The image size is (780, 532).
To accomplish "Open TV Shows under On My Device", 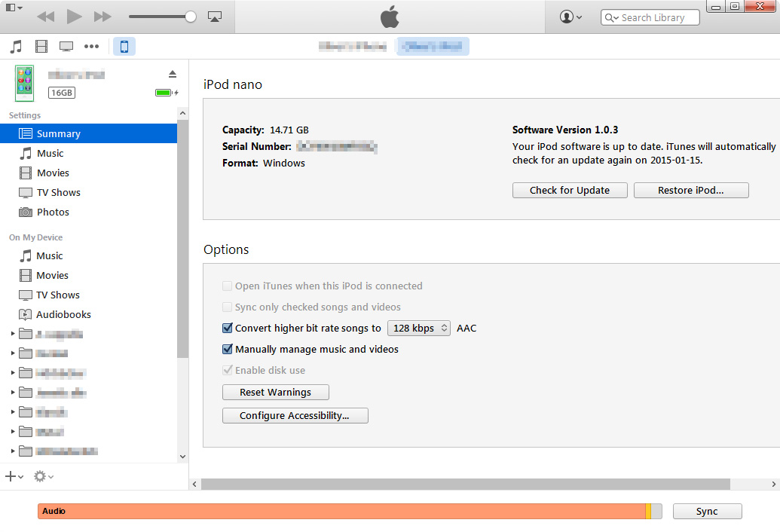I will tap(88, 295).
